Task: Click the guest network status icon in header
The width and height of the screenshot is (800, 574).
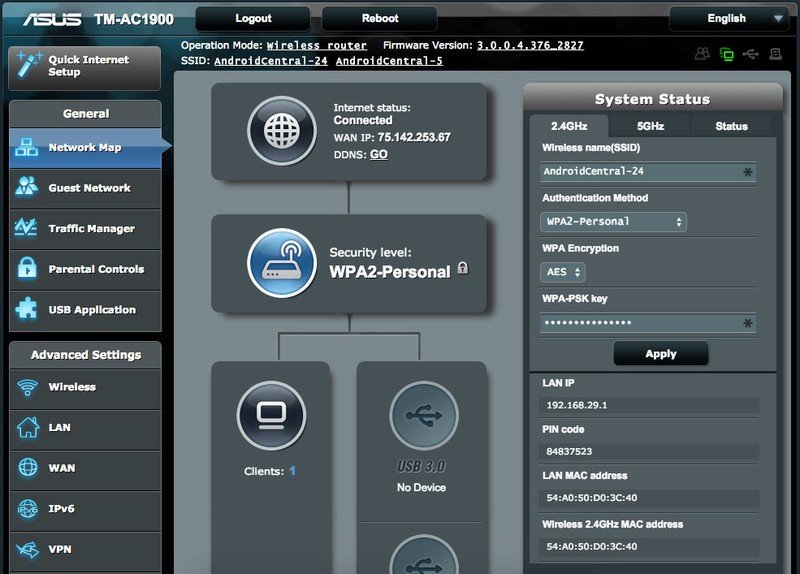Action: tap(703, 54)
